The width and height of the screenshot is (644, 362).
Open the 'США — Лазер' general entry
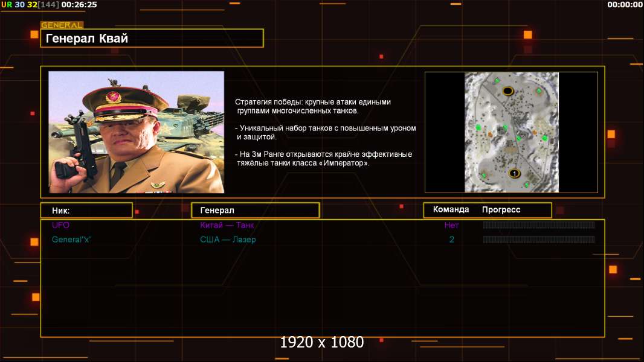228,240
